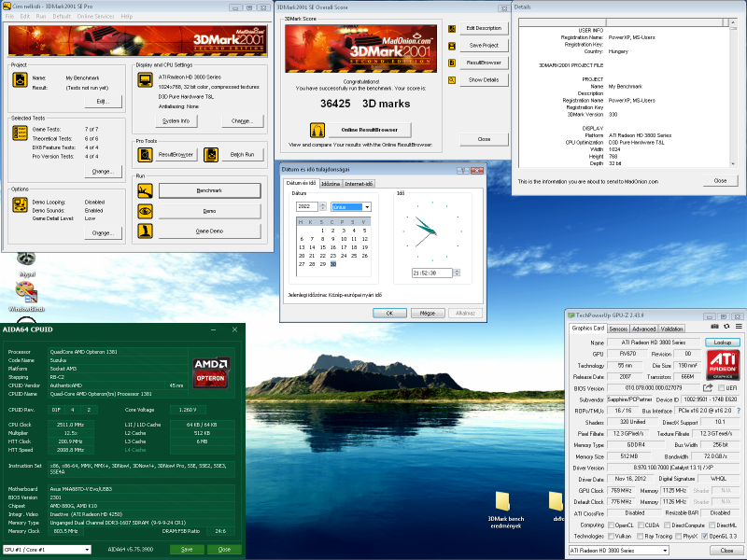This screenshot has height=560, width=747.
Task: Click the Details window scrollbar up arrow
Action: click(732, 22)
